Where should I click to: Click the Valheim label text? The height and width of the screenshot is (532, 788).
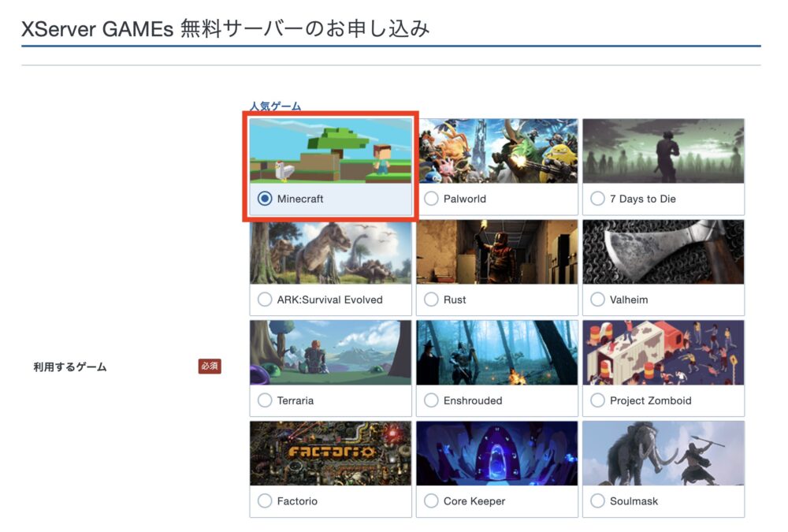tap(629, 299)
